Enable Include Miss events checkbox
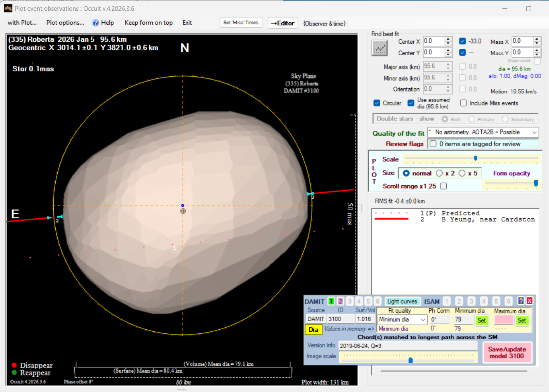Viewport: 549px width, 392px height. (x=464, y=103)
